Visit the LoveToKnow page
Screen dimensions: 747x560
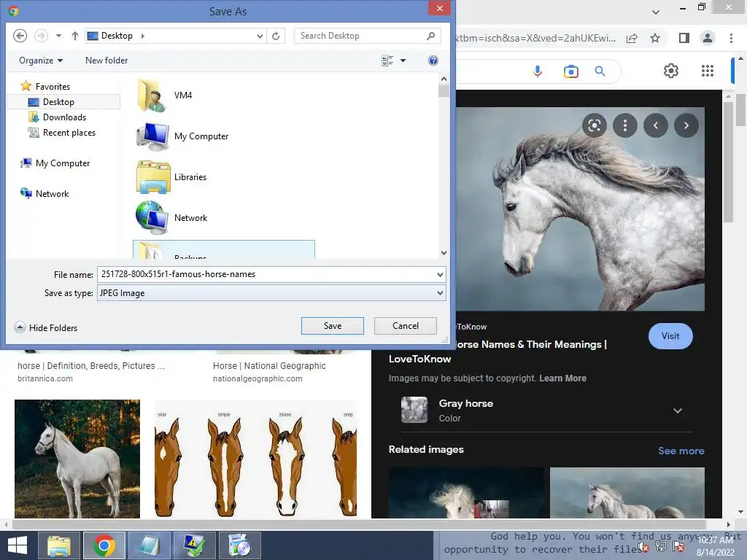(670, 336)
